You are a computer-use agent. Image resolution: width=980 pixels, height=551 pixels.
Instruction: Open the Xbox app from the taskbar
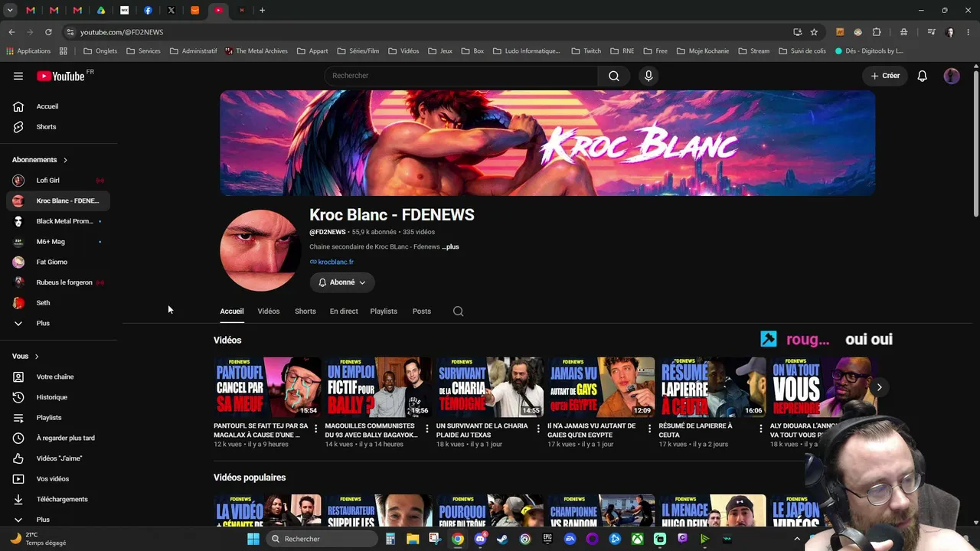[x=637, y=539]
